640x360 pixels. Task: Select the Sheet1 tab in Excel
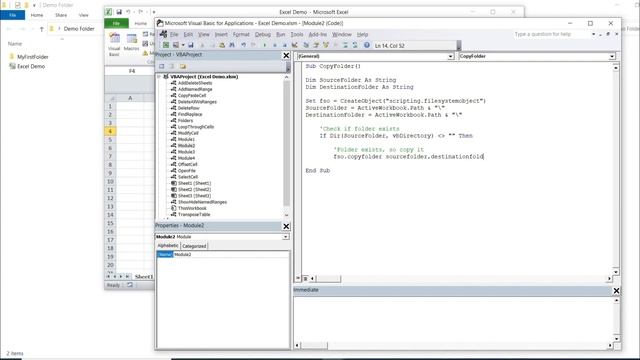coord(144,277)
